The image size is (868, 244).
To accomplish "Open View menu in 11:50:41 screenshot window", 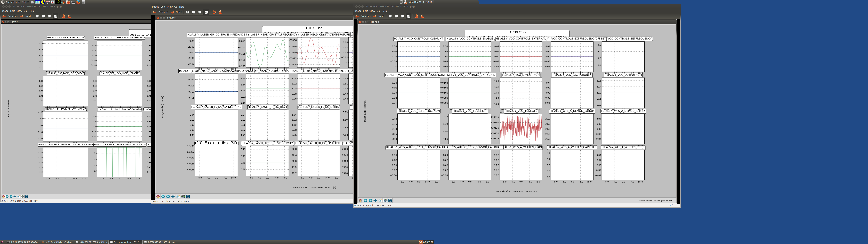I will pos(372,11).
